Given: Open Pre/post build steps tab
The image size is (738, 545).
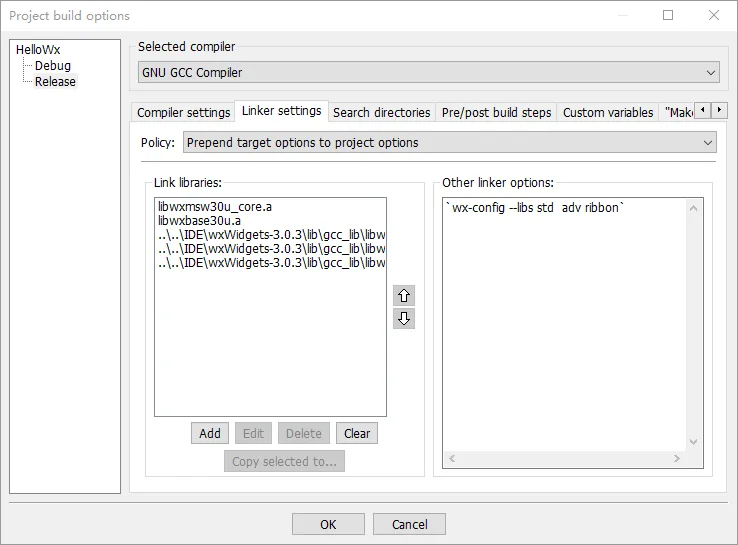Looking at the screenshot, I should (496, 112).
